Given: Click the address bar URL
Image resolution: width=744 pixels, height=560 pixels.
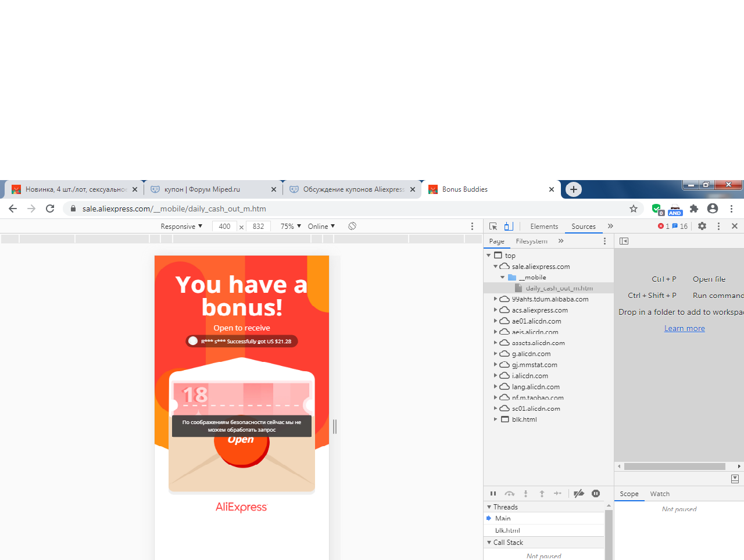Looking at the screenshot, I should (174, 209).
